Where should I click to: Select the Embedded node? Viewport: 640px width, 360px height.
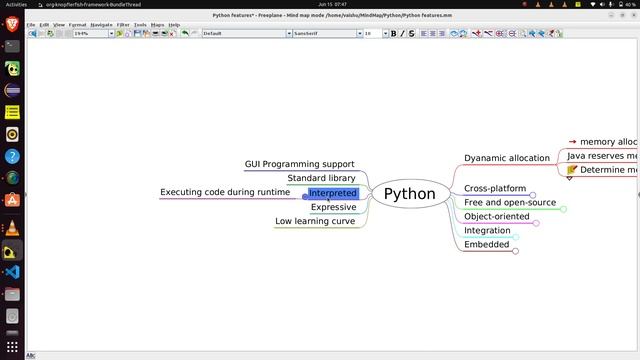tap(487, 244)
